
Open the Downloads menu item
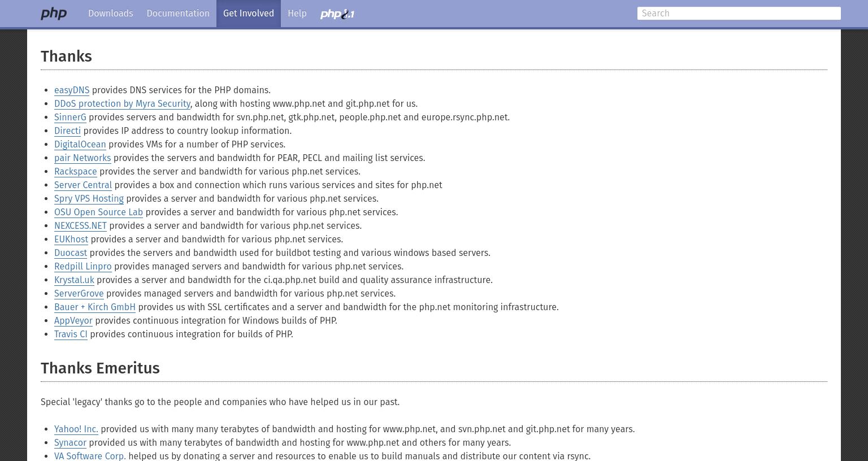click(111, 14)
